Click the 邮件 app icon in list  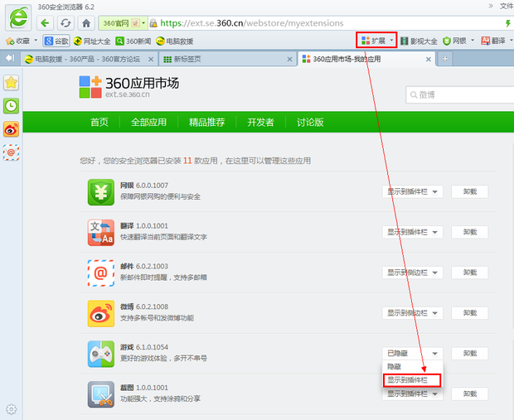point(101,273)
